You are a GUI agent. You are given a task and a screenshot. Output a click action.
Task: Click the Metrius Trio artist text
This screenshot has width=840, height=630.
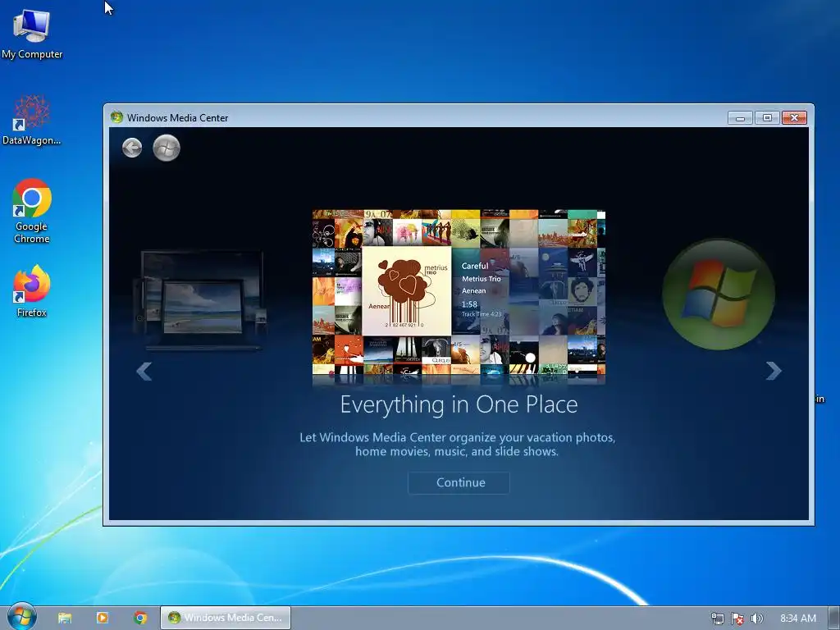coord(481,279)
